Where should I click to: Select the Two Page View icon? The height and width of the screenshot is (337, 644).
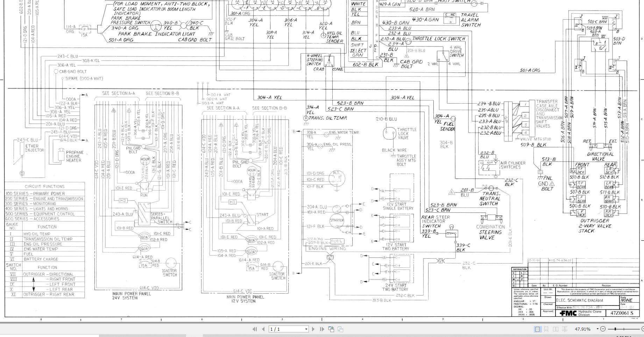pyautogui.click(x=555, y=329)
